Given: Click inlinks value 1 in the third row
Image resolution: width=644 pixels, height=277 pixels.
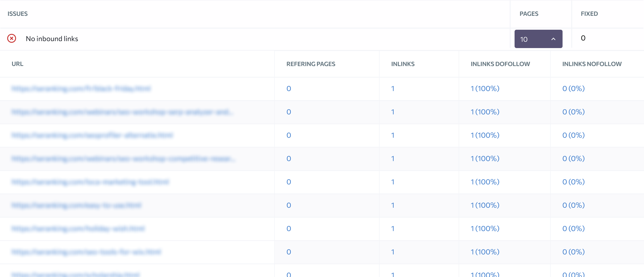Looking at the screenshot, I should pyautogui.click(x=393, y=135).
